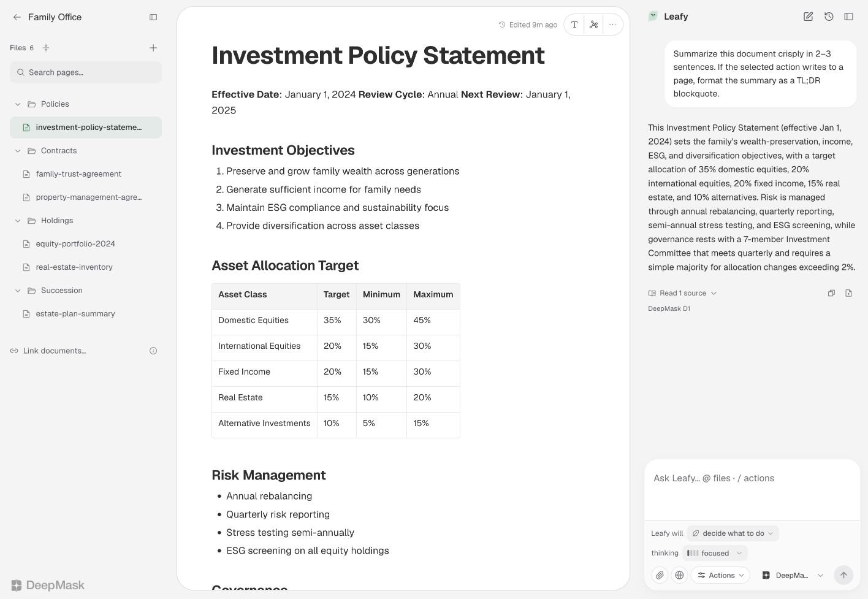Click the Domestic Equities table cell
This screenshot has width=868, height=599.
click(x=264, y=321)
